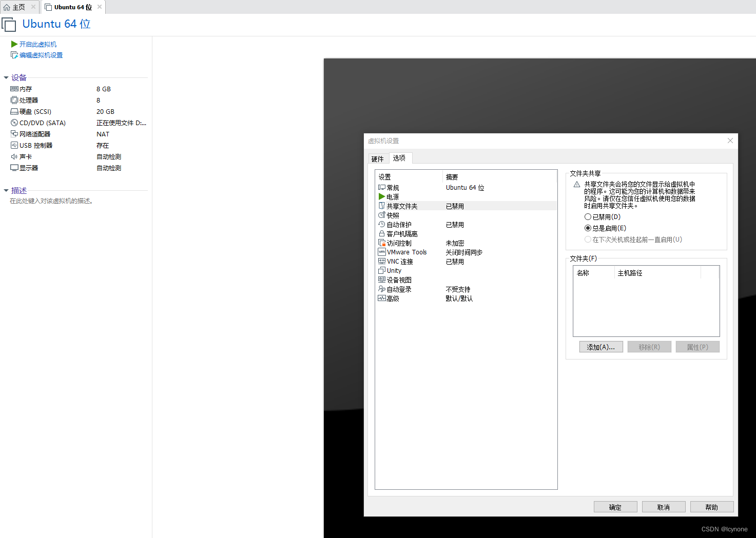The image size is (756, 538).
Task: Select the 显示器 monitor icon
Action: pos(14,168)
